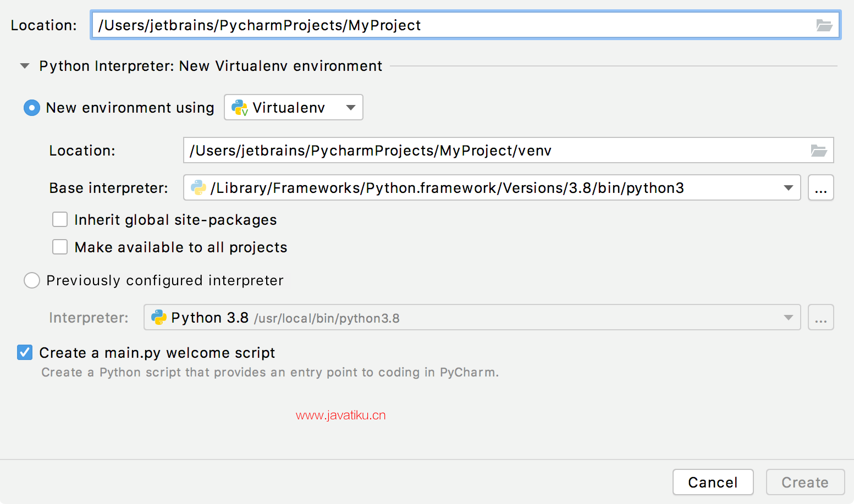Click the Python icon in Base interpreter field

tap(198, 188)
